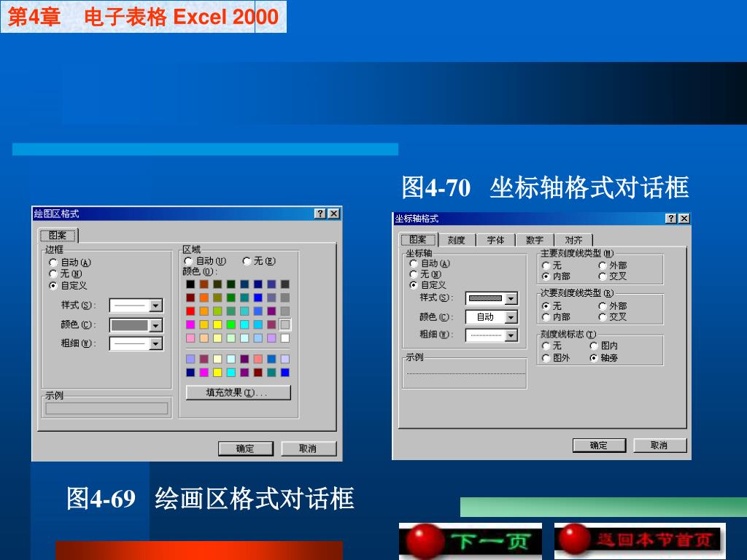Close the 绘图区格式 dialog
The height and width of the screenshot is (560, 747).
[334, 214]
